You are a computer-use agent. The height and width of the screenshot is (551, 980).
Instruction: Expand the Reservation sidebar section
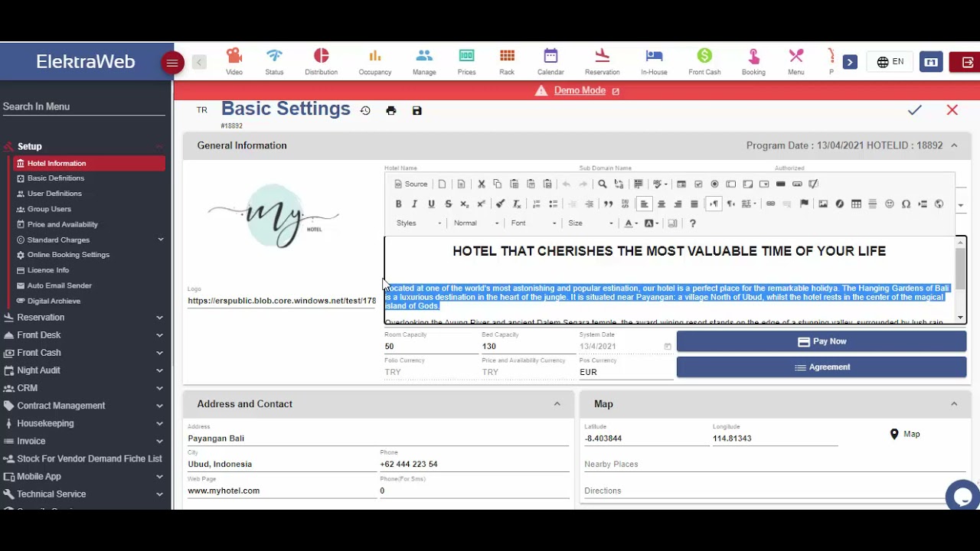(83, 318)
